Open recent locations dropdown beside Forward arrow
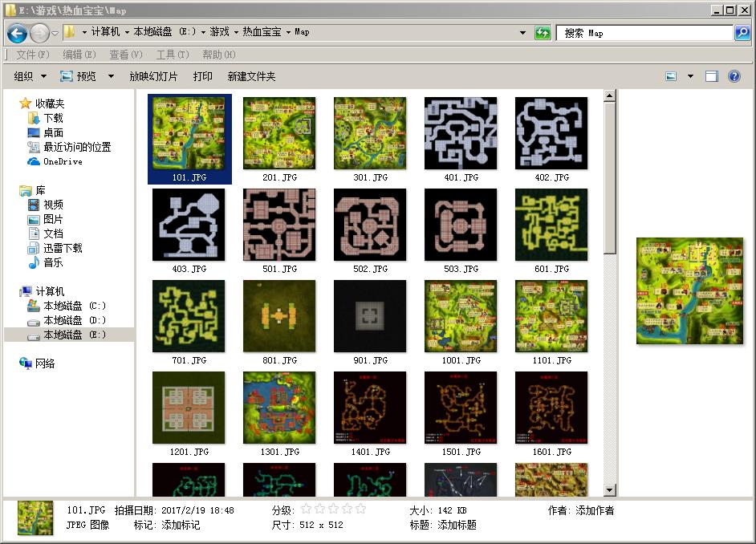 pos(55,33)
